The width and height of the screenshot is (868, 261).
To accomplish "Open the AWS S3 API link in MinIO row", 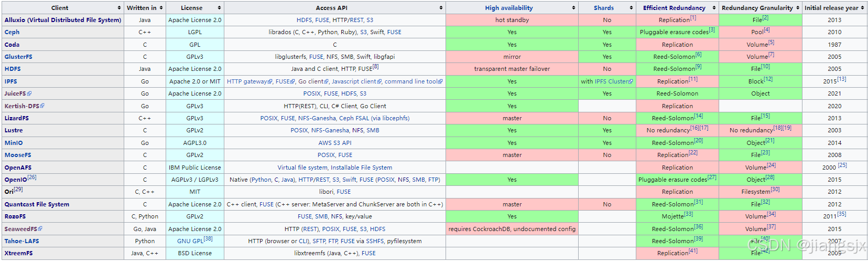I will pyautogui.click(x=335, y=143).
